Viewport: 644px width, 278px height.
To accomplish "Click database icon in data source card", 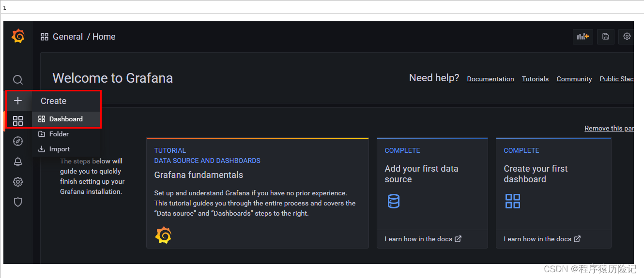I will point(394,201).
